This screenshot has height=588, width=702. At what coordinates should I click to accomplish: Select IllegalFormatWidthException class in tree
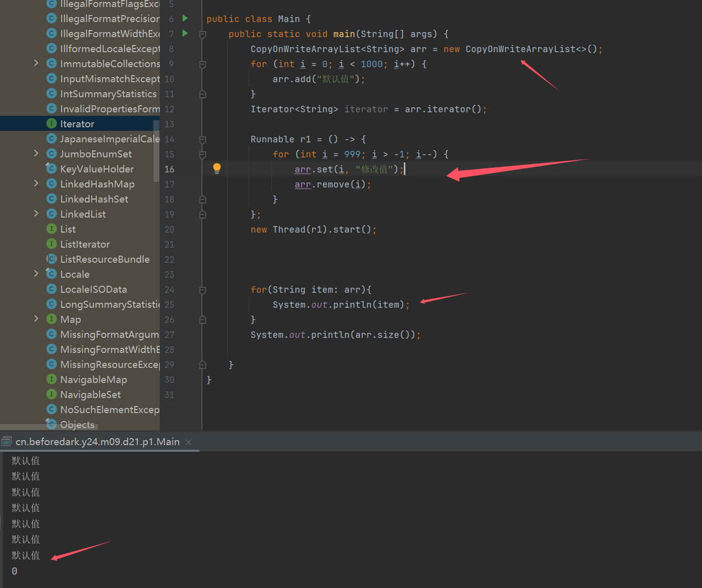110,34
